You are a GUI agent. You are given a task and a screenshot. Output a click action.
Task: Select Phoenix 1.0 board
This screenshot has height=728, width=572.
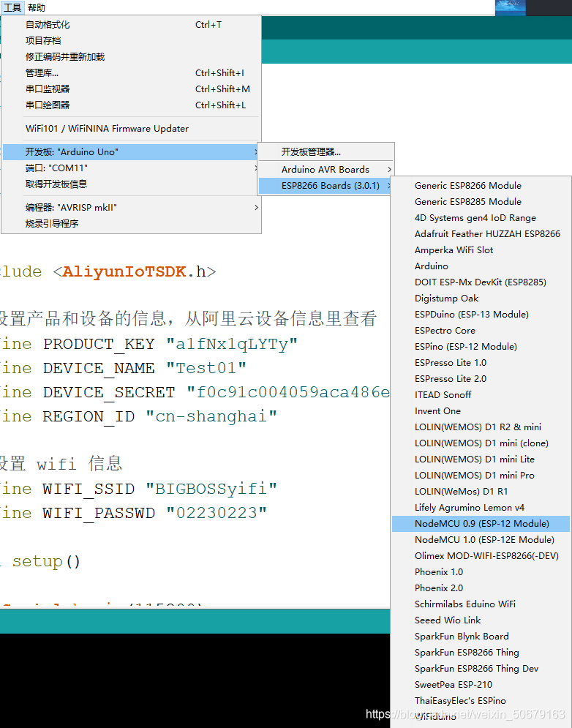pyautogui.click(x=481, y=572)
